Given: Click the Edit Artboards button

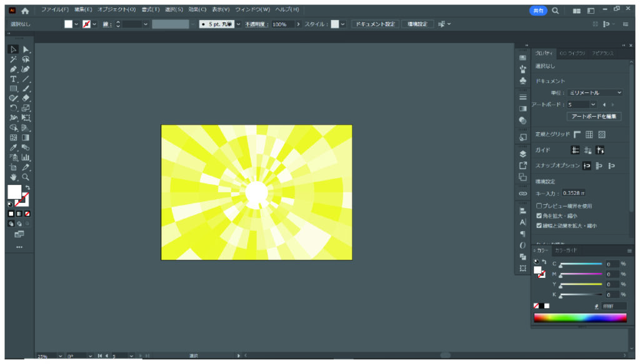Looking at the screenshot, I should point(594,117).
